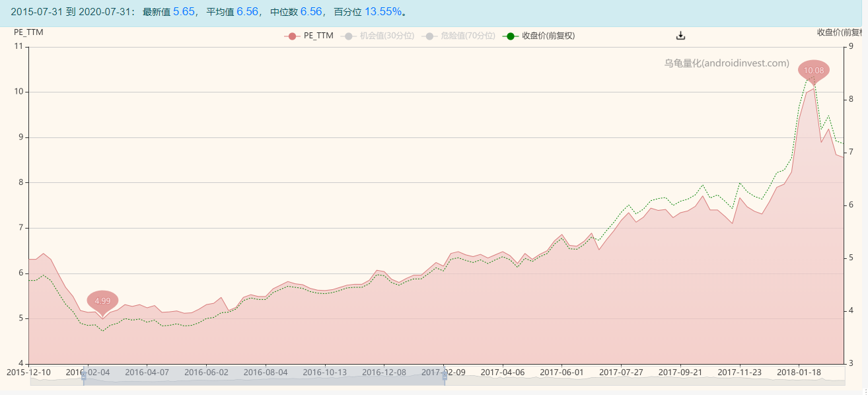Hide the 收盘价(前复权) closing price line
The height and width of the screenshot is (395, 868).
550,36
